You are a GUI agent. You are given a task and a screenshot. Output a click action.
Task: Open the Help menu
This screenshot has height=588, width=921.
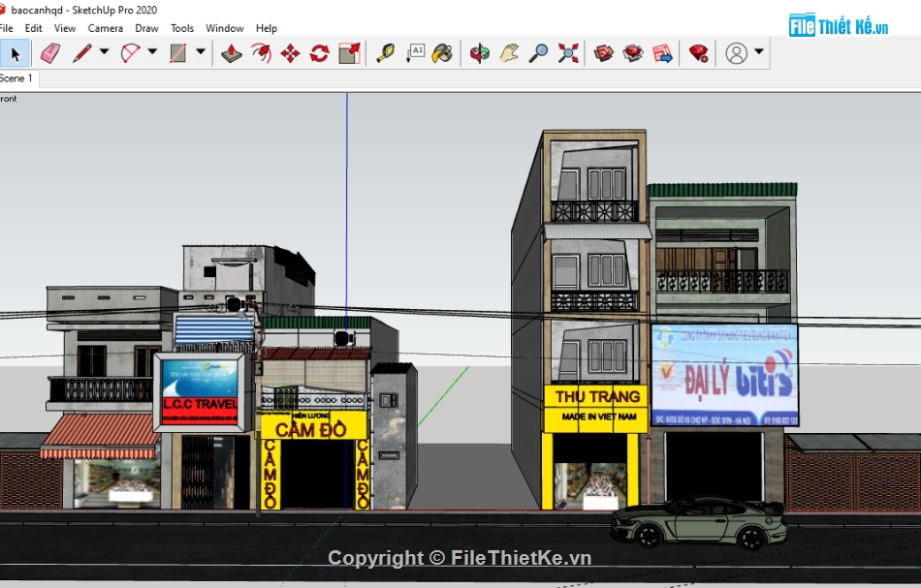tap(266, 28)
